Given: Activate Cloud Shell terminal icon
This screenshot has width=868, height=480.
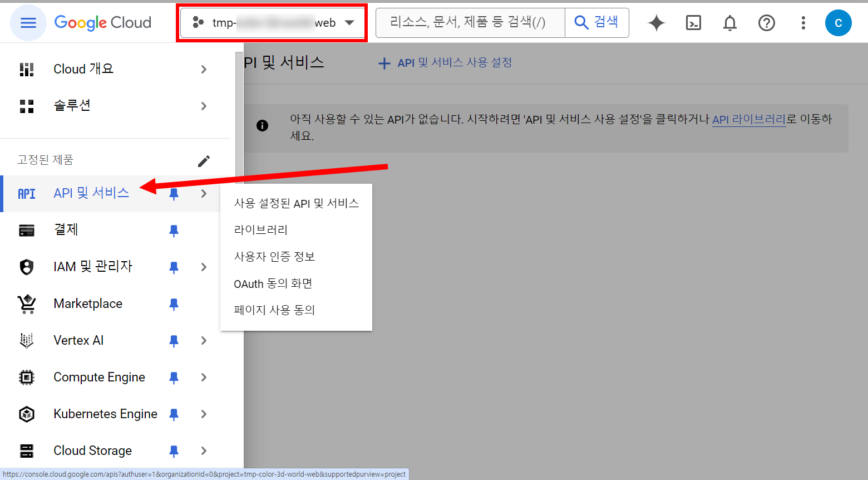Looking at the screenshot, I should [x=693, y=23].
